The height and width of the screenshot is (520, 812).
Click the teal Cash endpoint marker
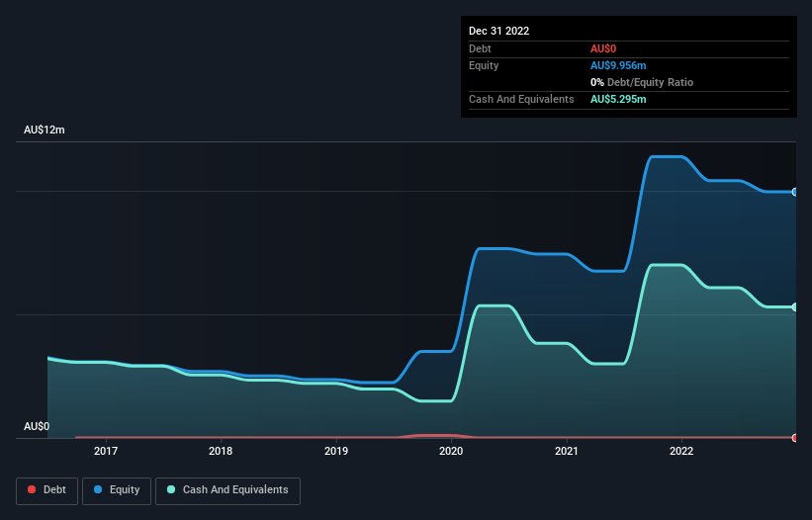tap(795, 307)
